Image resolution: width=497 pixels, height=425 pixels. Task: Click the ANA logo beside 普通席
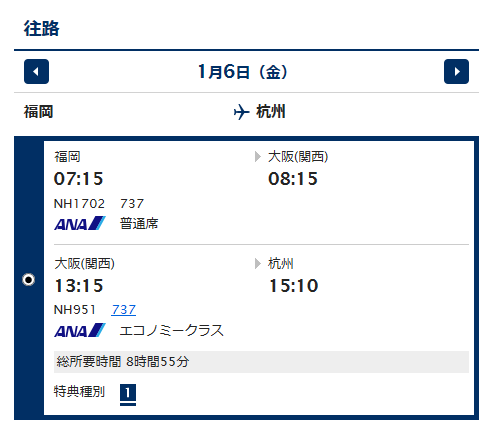[x=80, y=223]
